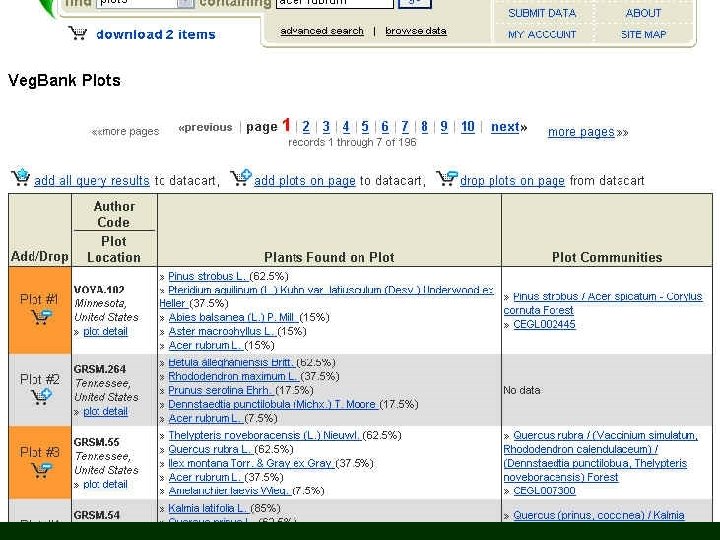Screen dimensions: 720x540
Task: Click the add all query results cart icon
Action: (21, 177)
